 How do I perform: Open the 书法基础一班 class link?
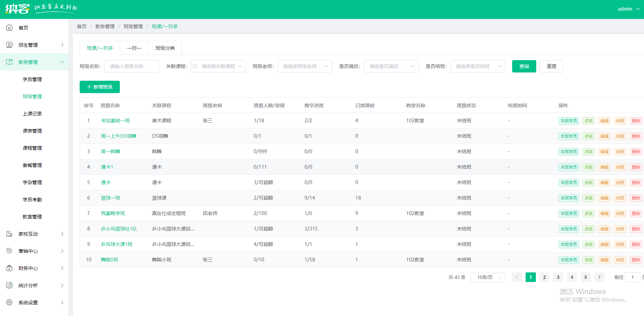115,121
